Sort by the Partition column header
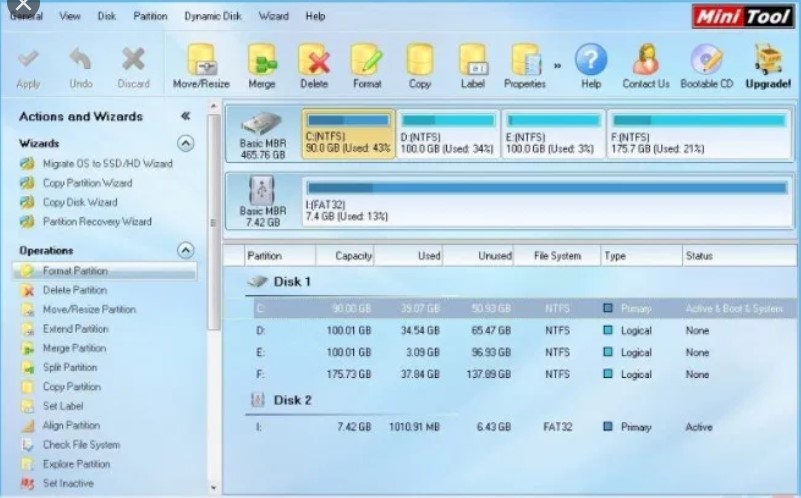The height and width of the screenshot is (498, 801). click(x=280, y=255)
